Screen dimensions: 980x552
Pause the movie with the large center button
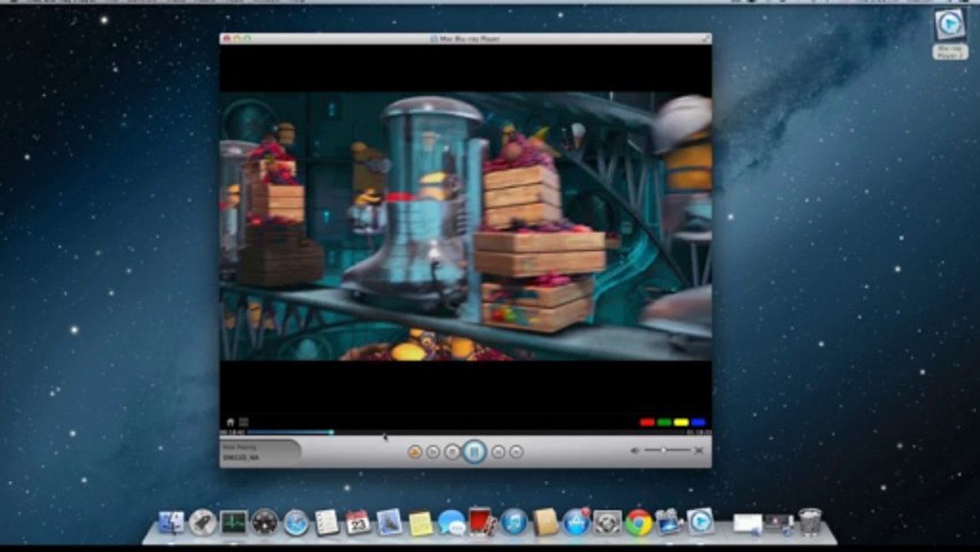(474, 452)
